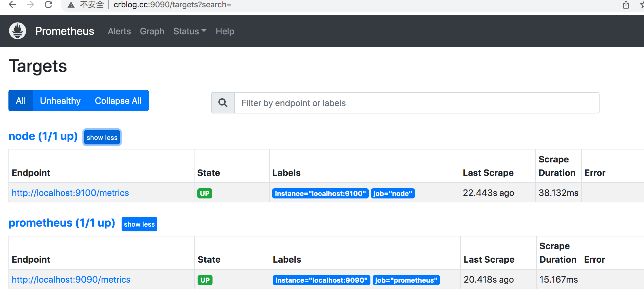Click the not-secure warning triangle icon
The width and height of the screenshot is (644, 295).
click(71, 5)
